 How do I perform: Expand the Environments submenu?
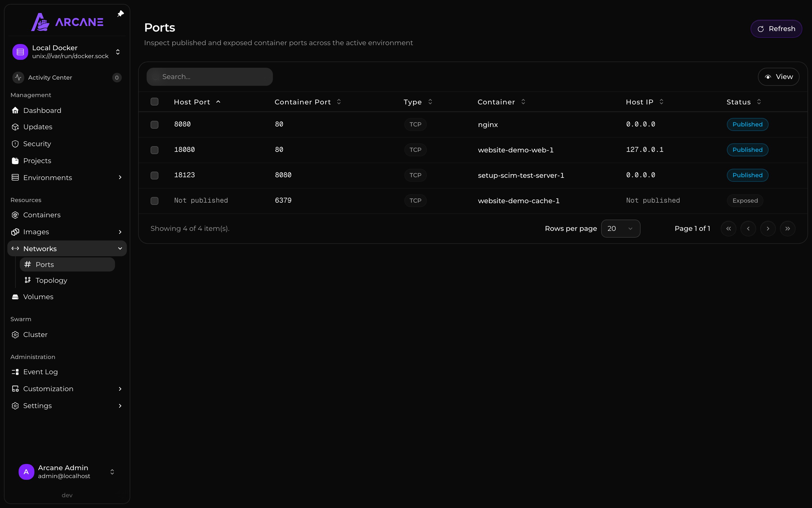click(x=120, y=178)
